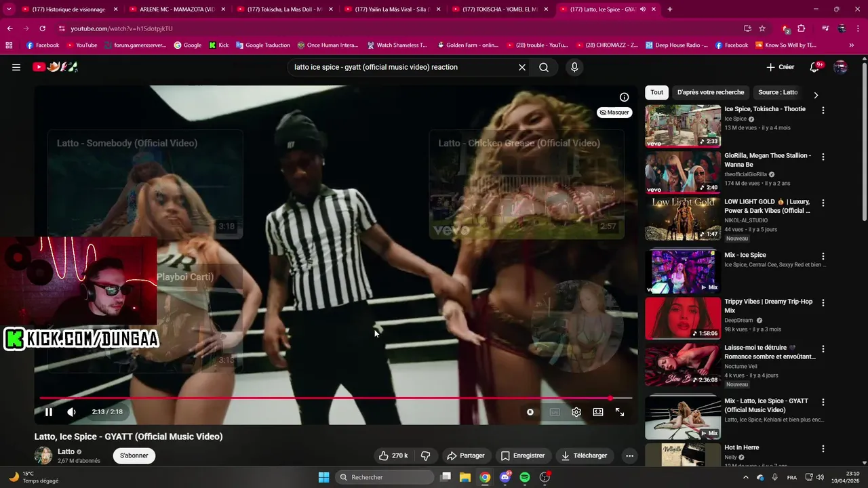Click Masquer to hide end cards
The width and height of the screenshot is (868, 488).
(x=614, y=113)
